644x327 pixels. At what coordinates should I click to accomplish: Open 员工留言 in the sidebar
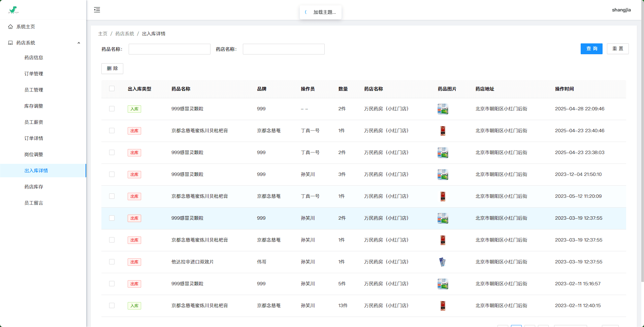34,203
